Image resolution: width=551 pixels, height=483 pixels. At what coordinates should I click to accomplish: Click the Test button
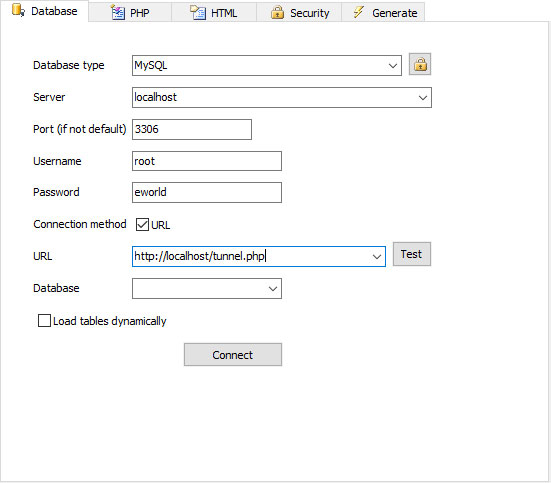point(412,254)
